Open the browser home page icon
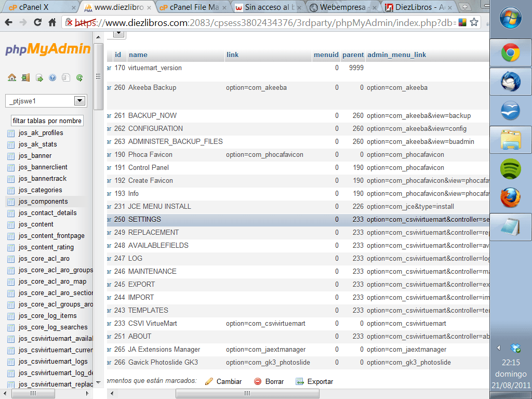 [52, 23]
